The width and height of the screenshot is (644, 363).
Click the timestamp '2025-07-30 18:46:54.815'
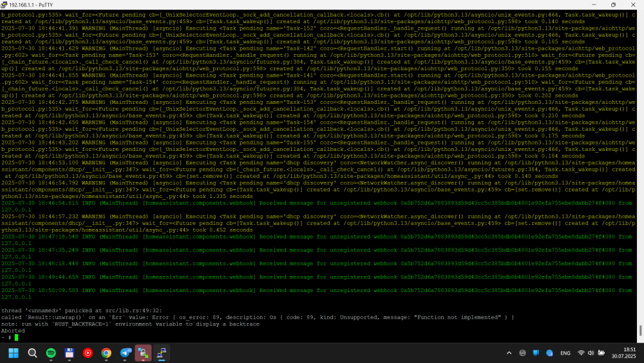click(x=39, y=203)
